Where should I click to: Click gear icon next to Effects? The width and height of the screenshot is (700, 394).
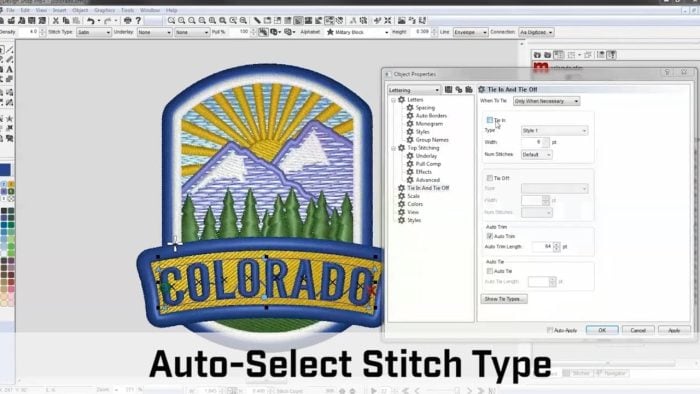coord(409,172)
